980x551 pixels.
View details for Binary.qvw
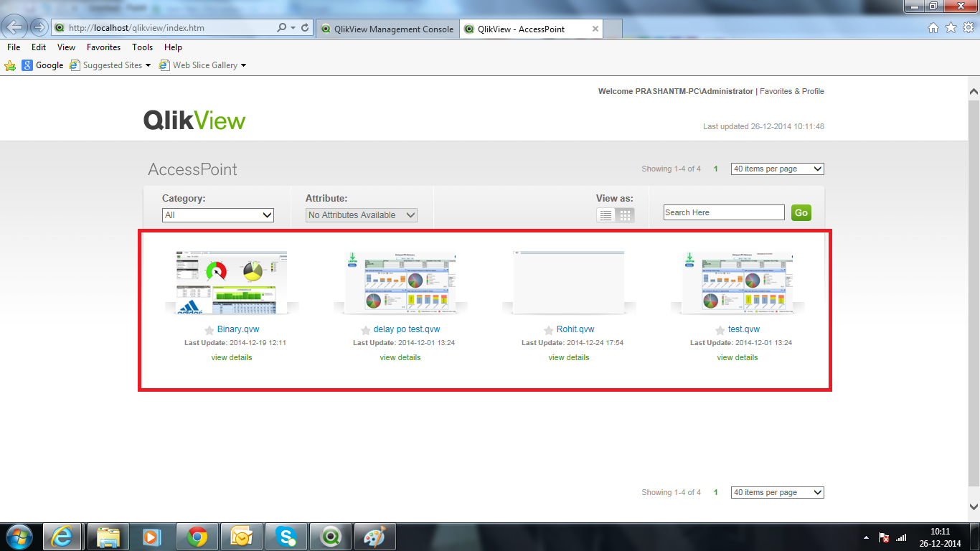(x=232, y=357)
